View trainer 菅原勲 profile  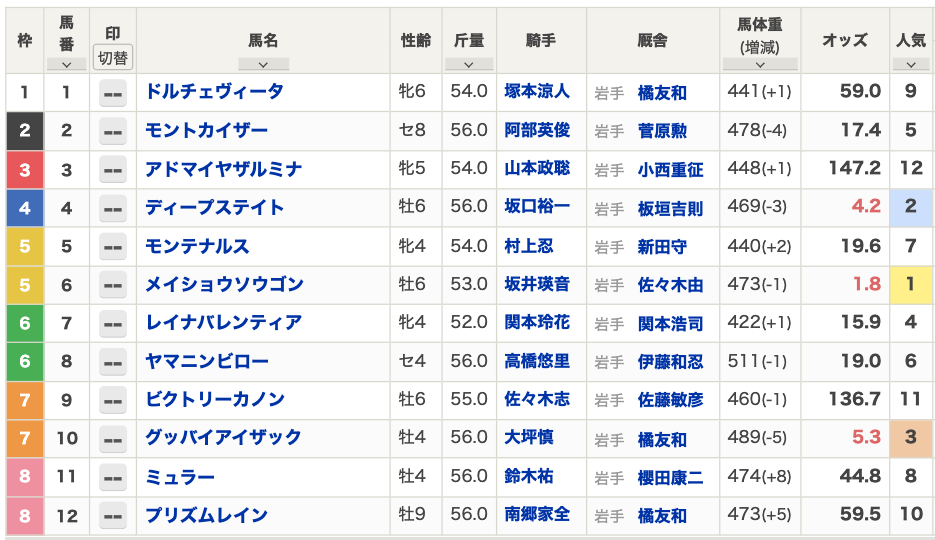[x=662, y=131]
